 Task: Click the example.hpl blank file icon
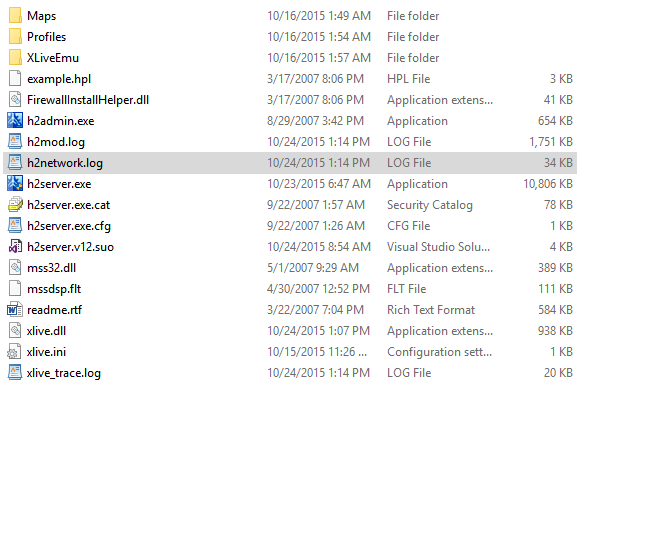[15, 79]
